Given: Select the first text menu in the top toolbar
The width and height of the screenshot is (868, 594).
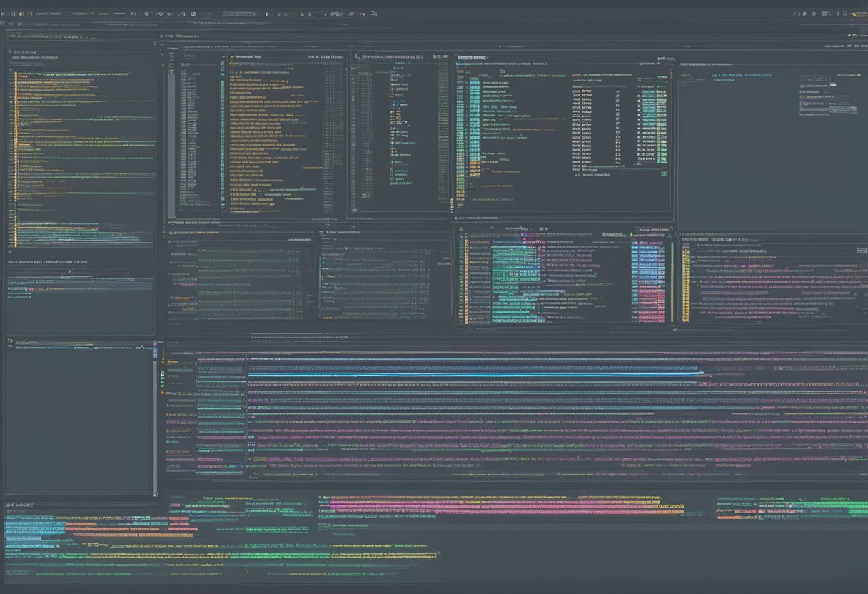Looking at the screenshot, I should (x=49, y=14).
